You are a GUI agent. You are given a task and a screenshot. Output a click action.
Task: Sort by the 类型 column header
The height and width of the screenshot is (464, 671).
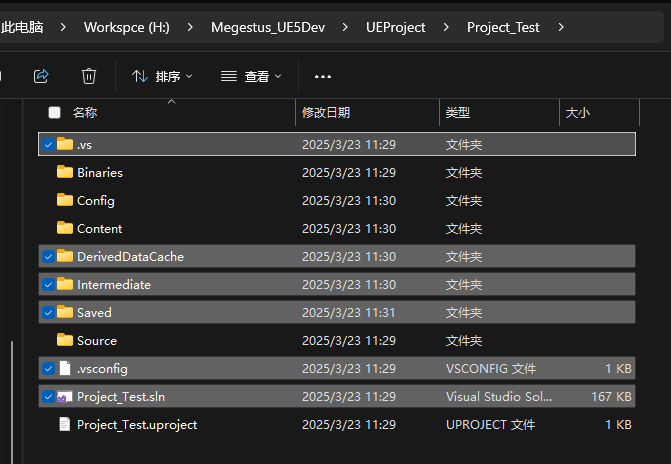click(x=499, y=113)
